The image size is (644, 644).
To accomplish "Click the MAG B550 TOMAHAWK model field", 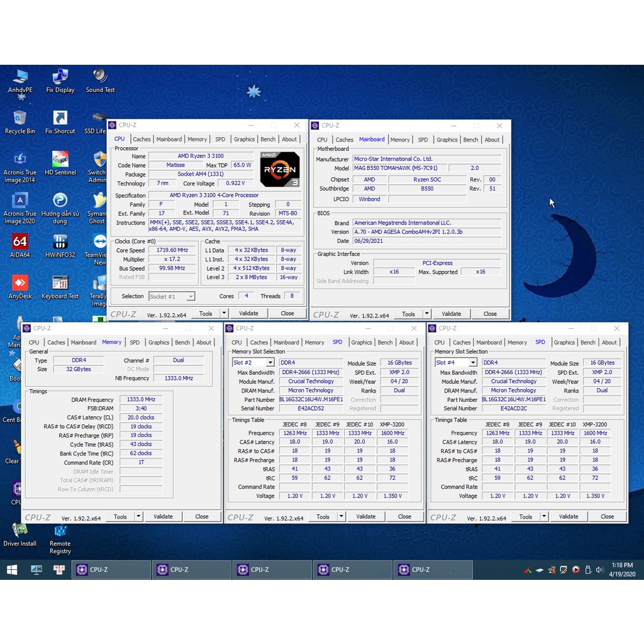I will pos(399,168).
